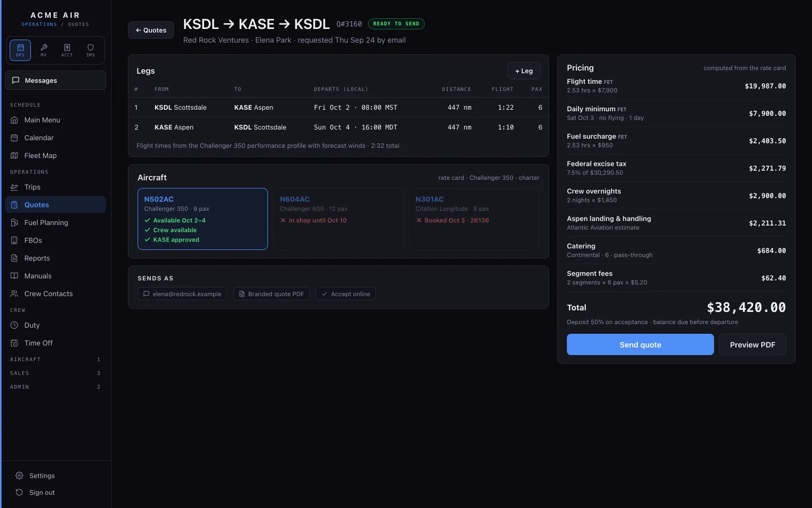Screen dimensions: 812x508
Task: Click leg 2 row KASE Aspen
Action: click(x=339, y=127)
